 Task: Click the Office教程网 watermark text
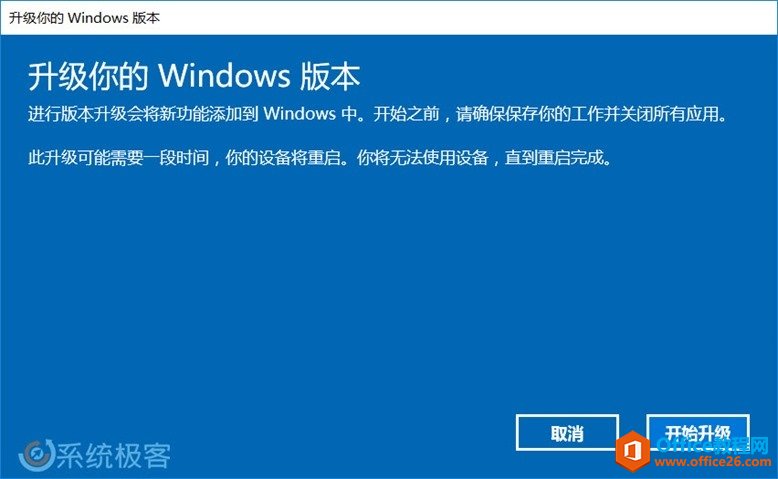pos(712,444)
